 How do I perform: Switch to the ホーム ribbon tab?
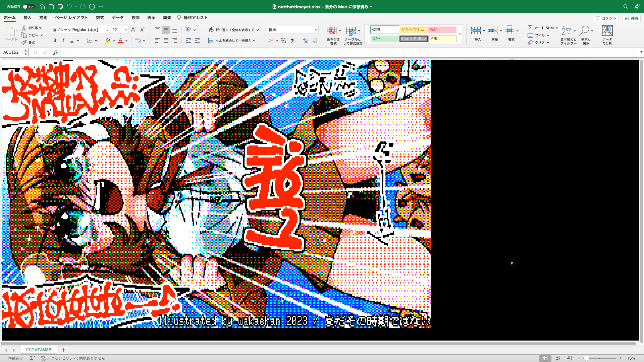(x=10, y=18)
